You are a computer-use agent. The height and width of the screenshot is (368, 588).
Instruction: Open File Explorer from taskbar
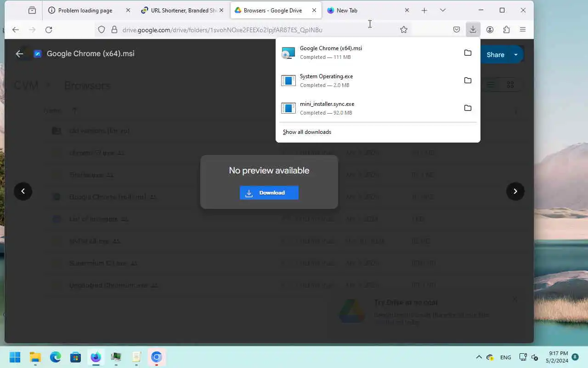(35, 357)
